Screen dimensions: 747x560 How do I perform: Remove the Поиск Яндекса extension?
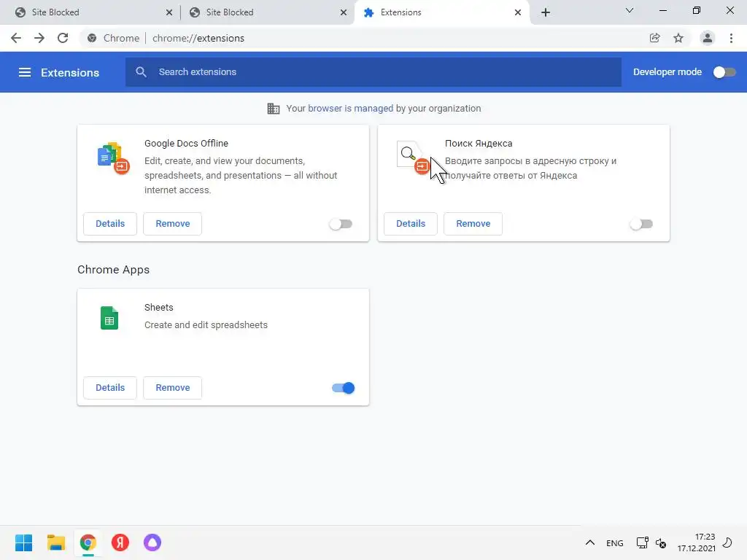[473, 224]
